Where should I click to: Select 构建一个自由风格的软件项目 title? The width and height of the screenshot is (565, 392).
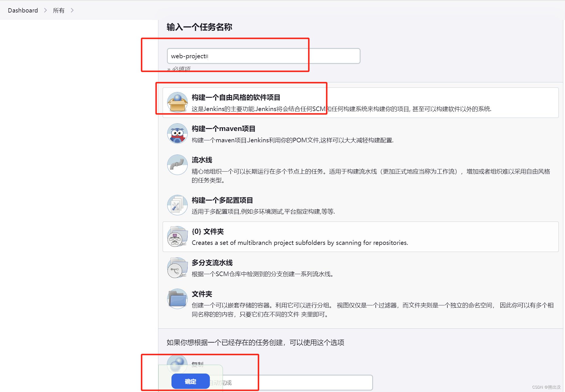(236, 97)
